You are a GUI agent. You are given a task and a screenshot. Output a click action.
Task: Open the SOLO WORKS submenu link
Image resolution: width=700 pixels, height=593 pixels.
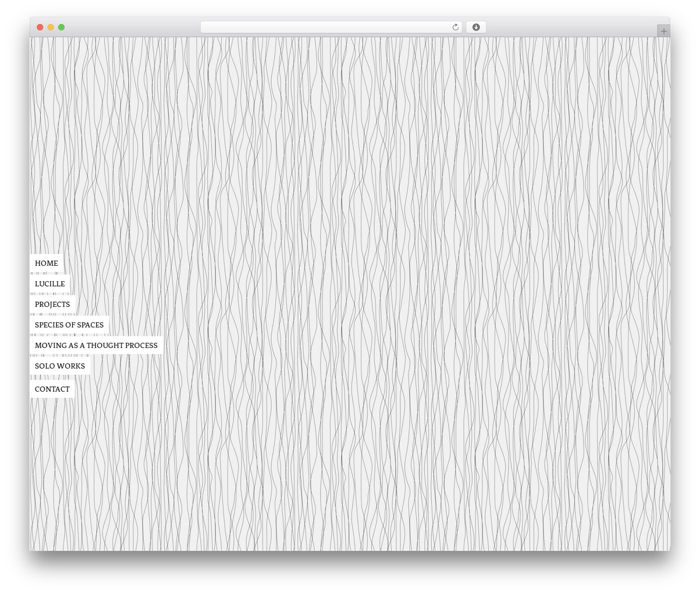[x=60, y=366]
